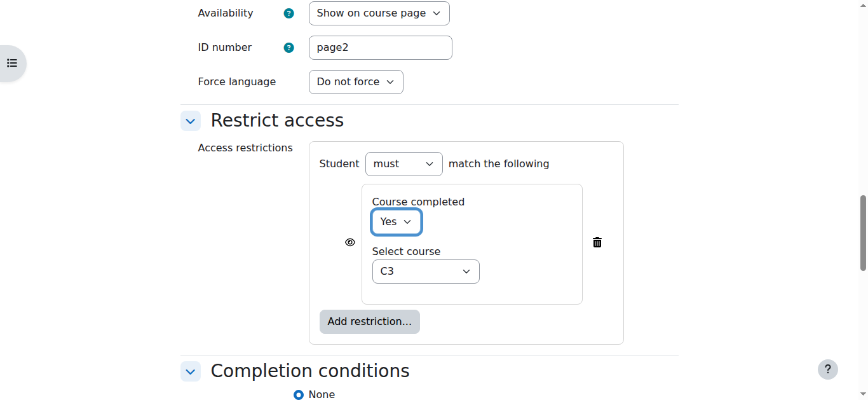This screenshot has width=868, height=400.
Task: Open the Force language dropdown
Action: 356,82
